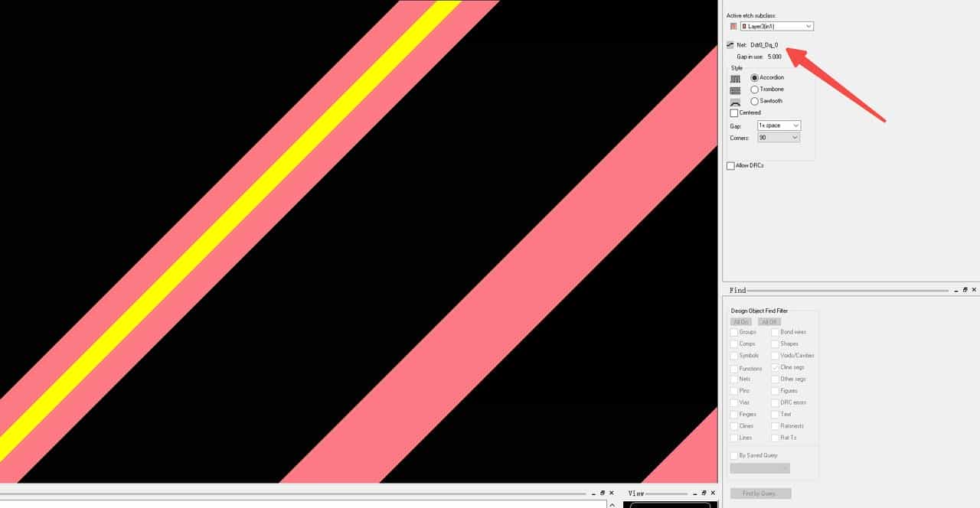Click the yellow trace in the canvas
980x508 pixels.
coord(230,230)
